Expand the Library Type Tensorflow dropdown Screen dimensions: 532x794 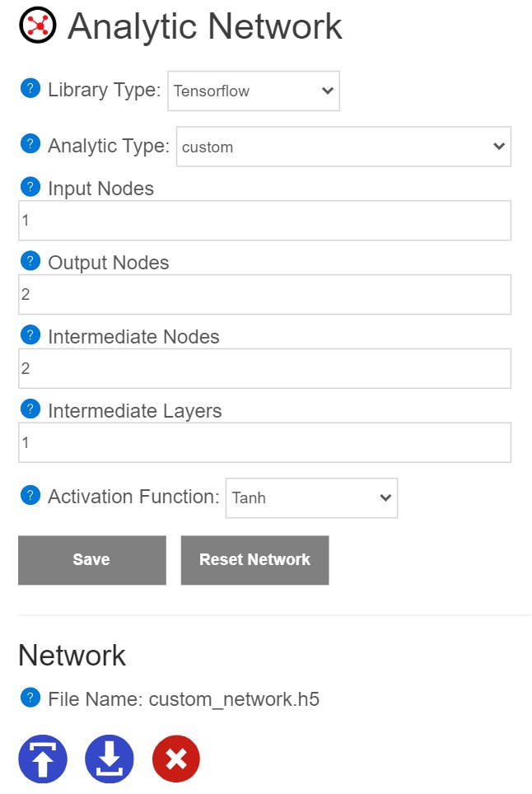click(254, 91)
